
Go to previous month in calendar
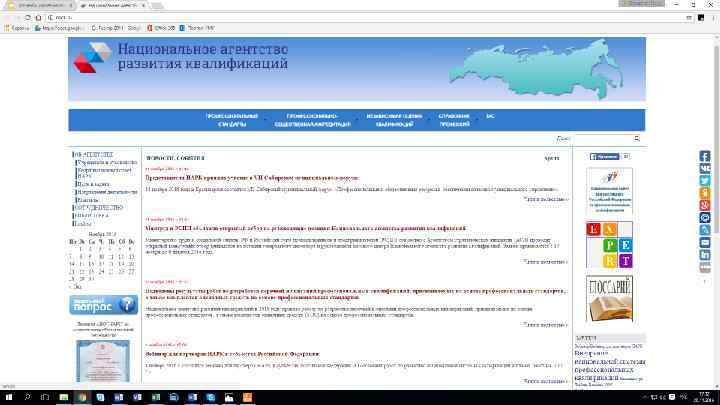tap(75, 287)
